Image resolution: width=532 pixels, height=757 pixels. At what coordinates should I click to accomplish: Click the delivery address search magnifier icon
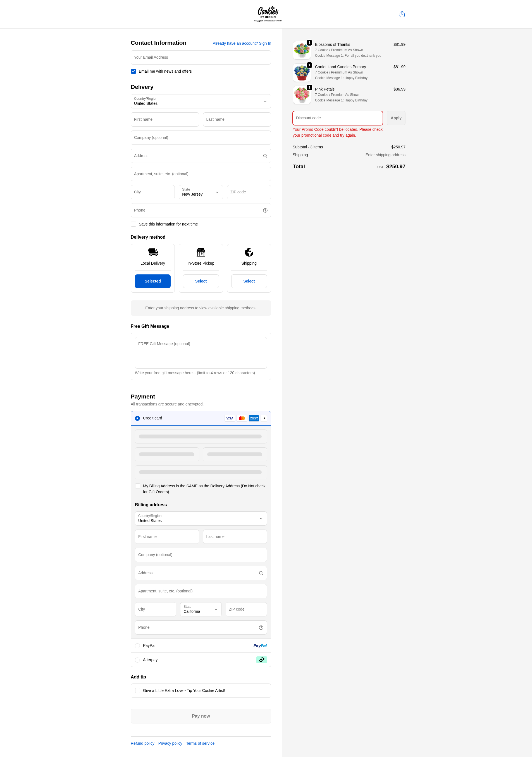265,156
